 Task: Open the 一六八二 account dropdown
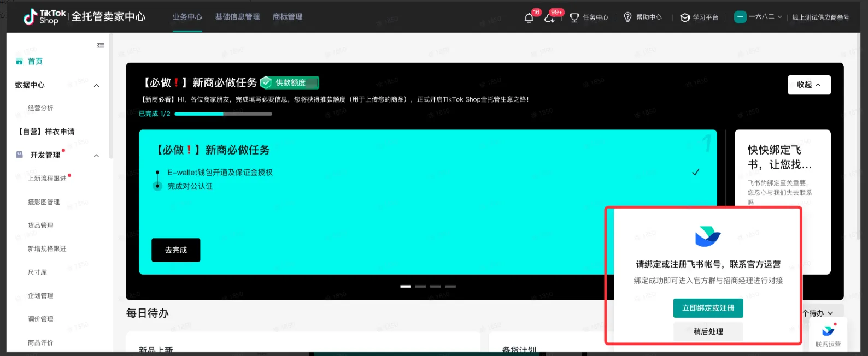764,17
